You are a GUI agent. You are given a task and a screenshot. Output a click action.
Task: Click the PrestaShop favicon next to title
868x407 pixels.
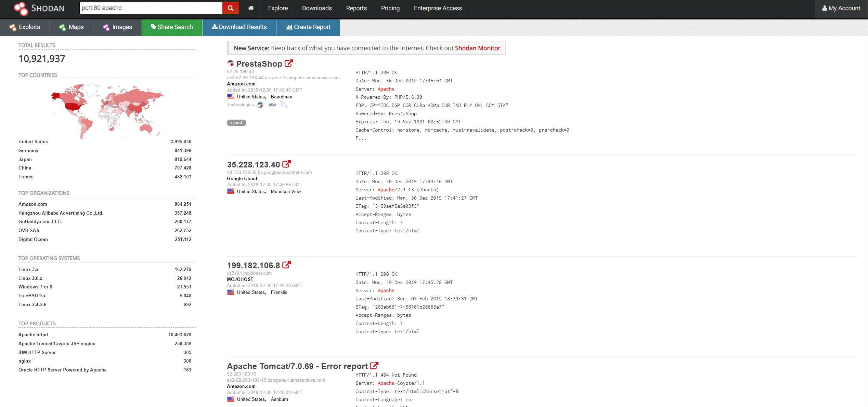pyautogui.click(x=231, y=63)
